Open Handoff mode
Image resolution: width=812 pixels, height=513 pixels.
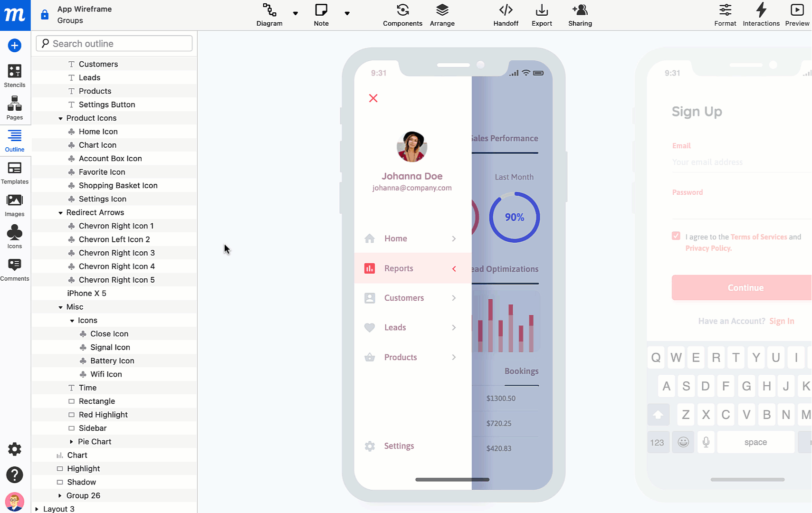coord(506,15)
